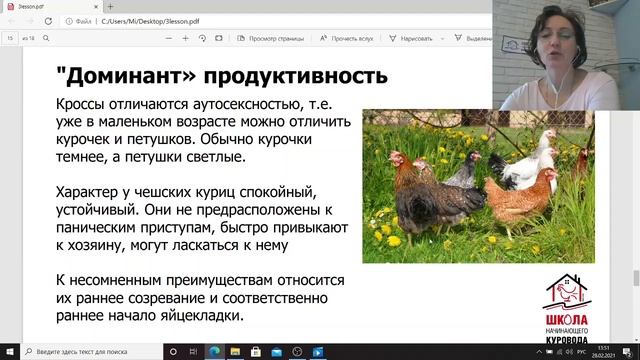Click the Windows taskbar search box
Image resolution: width=640 pixels, height=360 pixels.
[x=91, y=351]
